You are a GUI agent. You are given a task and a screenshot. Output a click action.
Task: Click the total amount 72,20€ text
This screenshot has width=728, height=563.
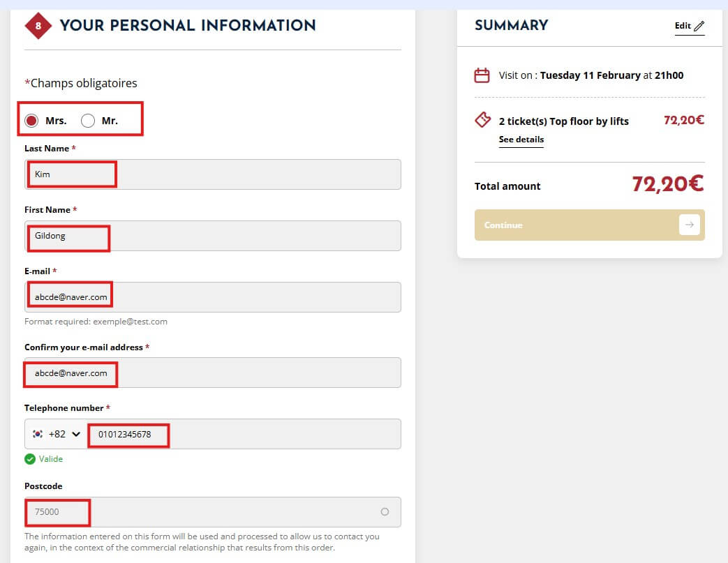pos(668,183)
